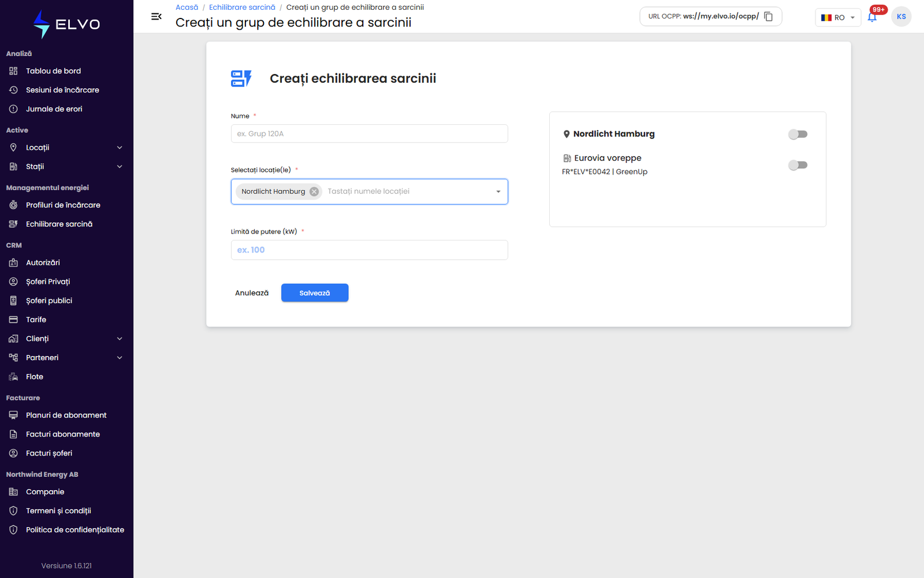
Task: Open Planuri de abonament menu item
Action: [66, 415]
